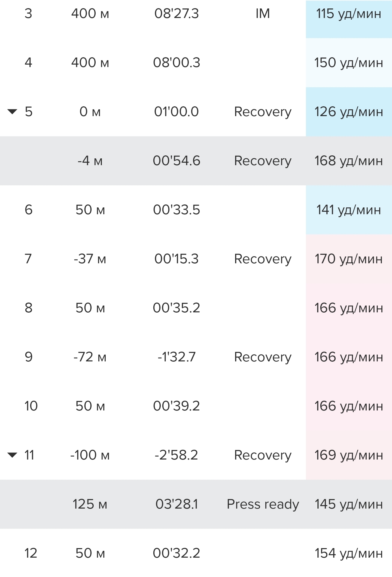Image resolution: width=392 pixels, height=577 pixels.
Task: Collapse lap 11 with the triangle arrow
Action: (x=12, y=455)
